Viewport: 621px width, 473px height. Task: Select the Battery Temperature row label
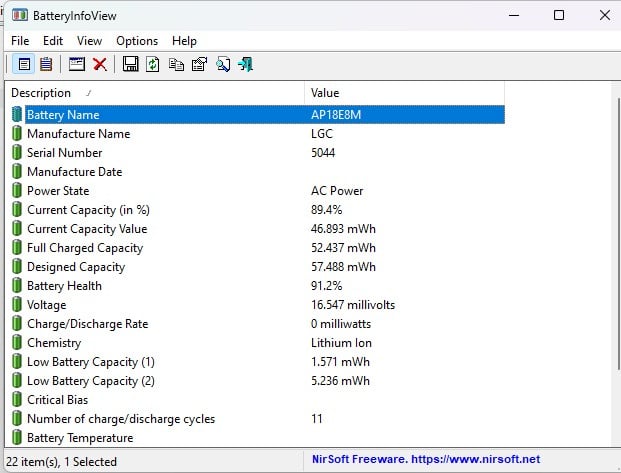point(80,438)
